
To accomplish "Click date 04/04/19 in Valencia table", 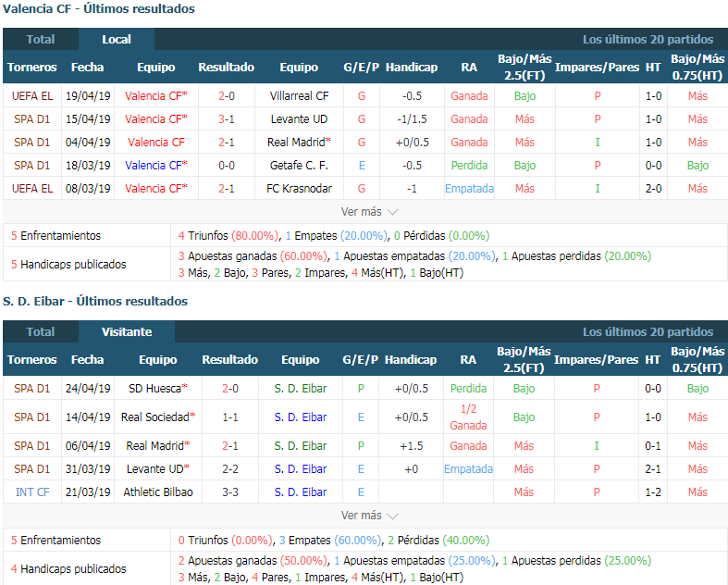I will click(x=88, y=143).
